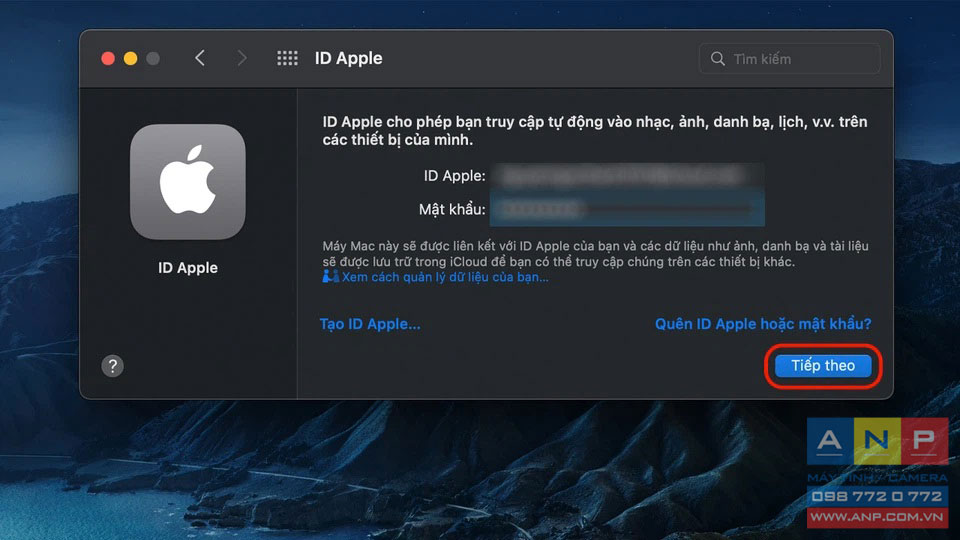Open Xem cách quản lý dữ liệu link
This screenshot has width=960, height=540.
coord(445,277)
